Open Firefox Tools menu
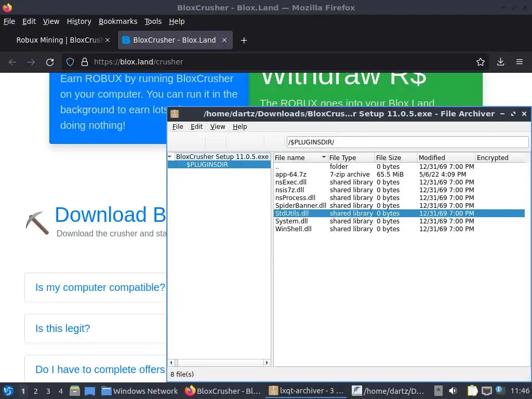Image resolution: width=532 pixels, height=399 pixels. (x=153, y=21)
